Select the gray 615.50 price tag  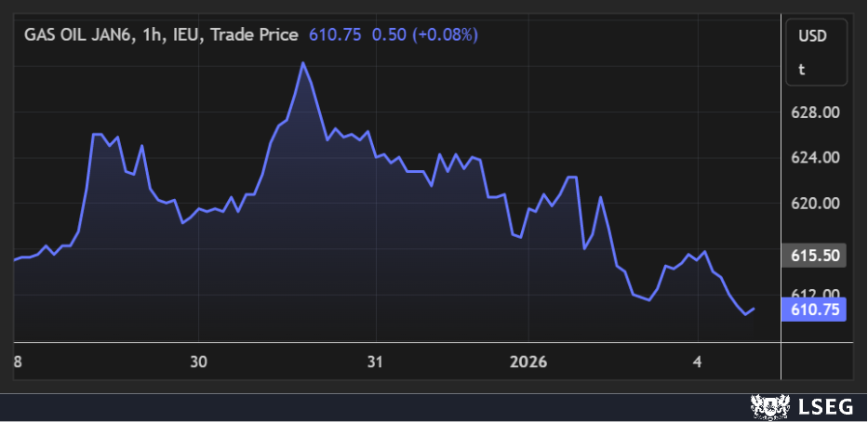pos(815,256)
